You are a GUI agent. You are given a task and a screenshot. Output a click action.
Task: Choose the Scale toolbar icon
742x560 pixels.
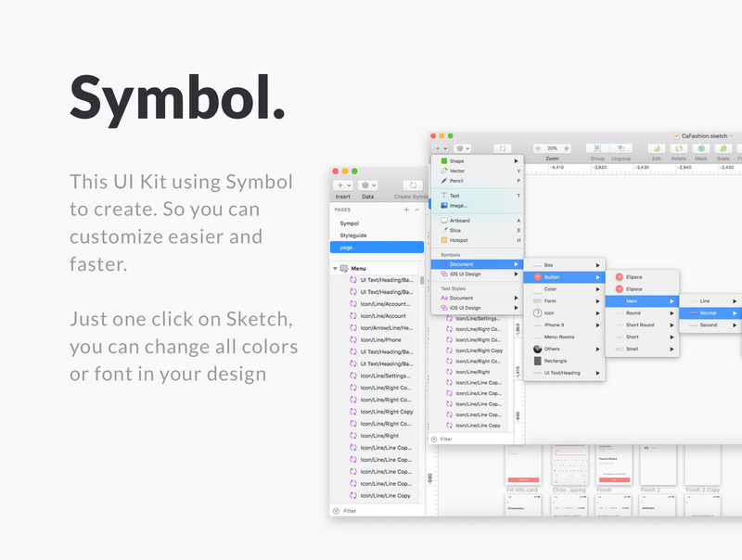point(723,148)
